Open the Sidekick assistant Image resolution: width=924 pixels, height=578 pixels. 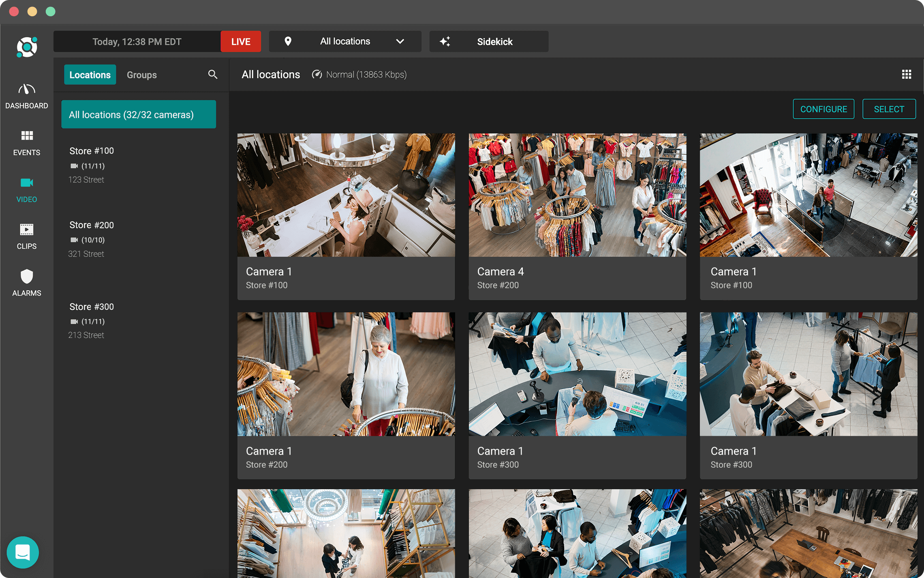tap(489, 41)
